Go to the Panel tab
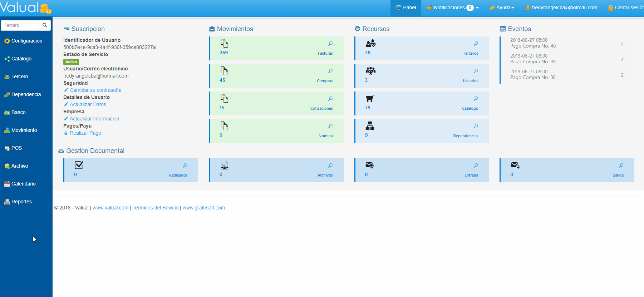Image resolution: width=644 pixels, height=297 pixels. tap(406, 8)
